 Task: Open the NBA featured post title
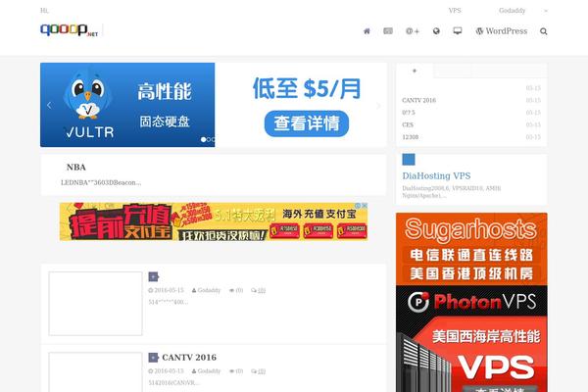coord(76,168)
